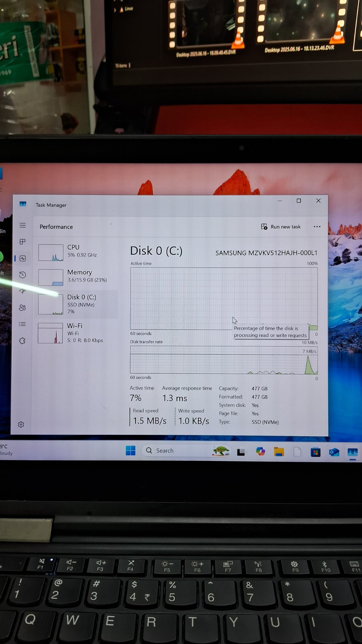Click the Active time 7% value
Screen dimensions: 362x644
[136, 398]
